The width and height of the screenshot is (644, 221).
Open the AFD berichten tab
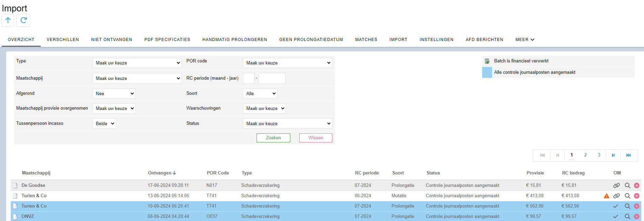click(485, 40)
